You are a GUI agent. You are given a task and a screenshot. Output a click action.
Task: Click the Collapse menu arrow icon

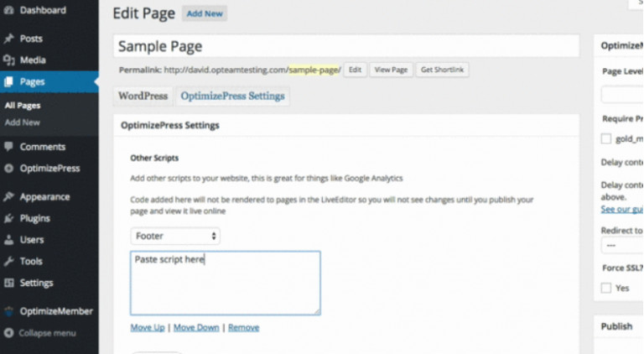(x=8, y=333)
